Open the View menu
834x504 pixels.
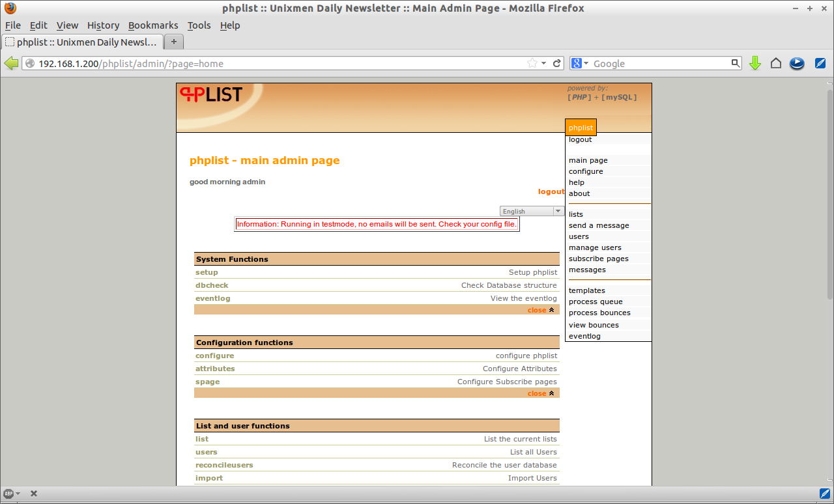[x=67, y=25]
